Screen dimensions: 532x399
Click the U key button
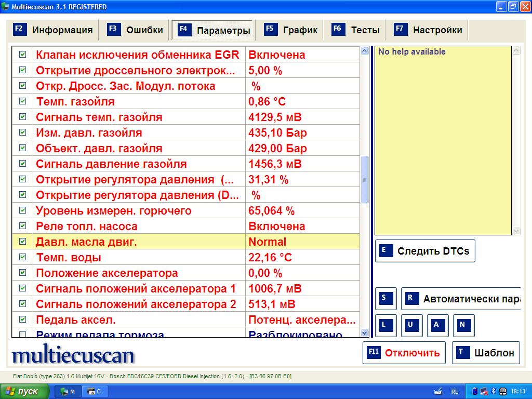[x=411, y=325]
